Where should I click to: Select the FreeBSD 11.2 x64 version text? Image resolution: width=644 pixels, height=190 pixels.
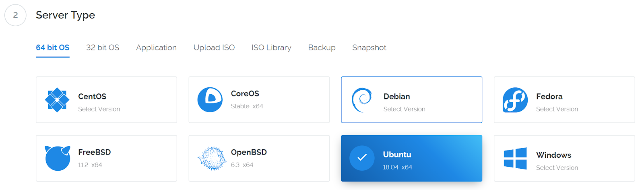point(90,165)
